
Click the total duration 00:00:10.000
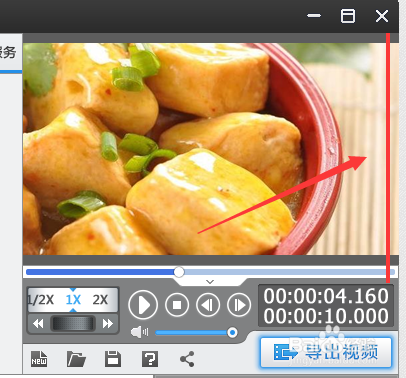click(326, 316)
